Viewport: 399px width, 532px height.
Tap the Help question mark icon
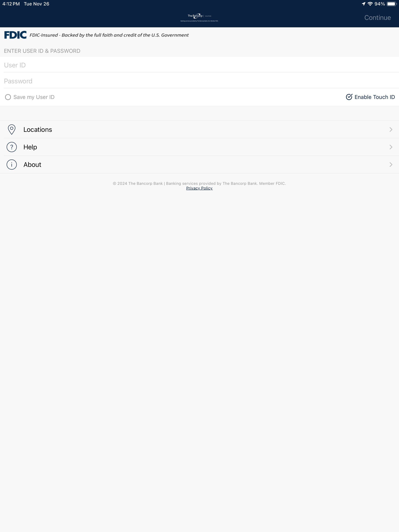(x=11, y=147)
